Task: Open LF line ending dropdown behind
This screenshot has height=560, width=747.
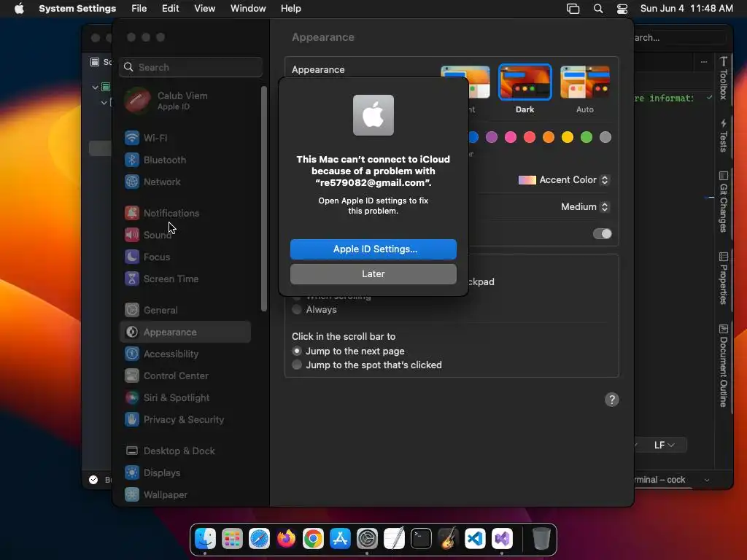Action: (x=664, y=446)
